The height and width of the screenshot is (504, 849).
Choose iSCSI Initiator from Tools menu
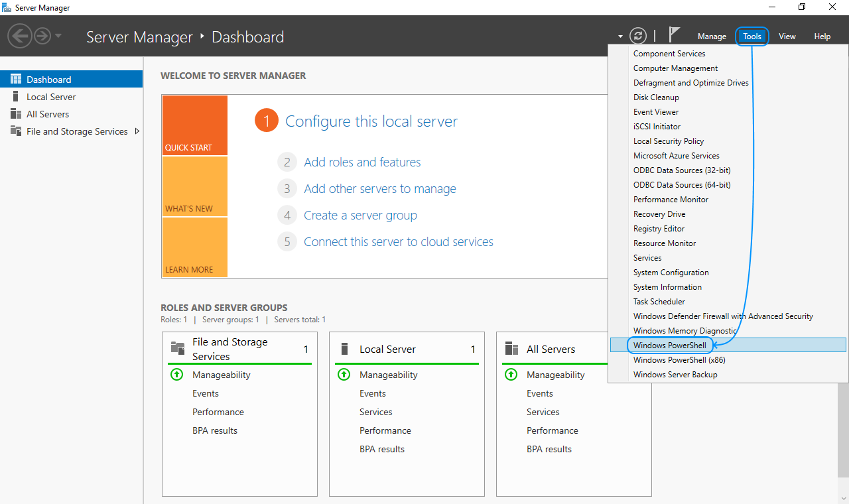coord(728,127)
